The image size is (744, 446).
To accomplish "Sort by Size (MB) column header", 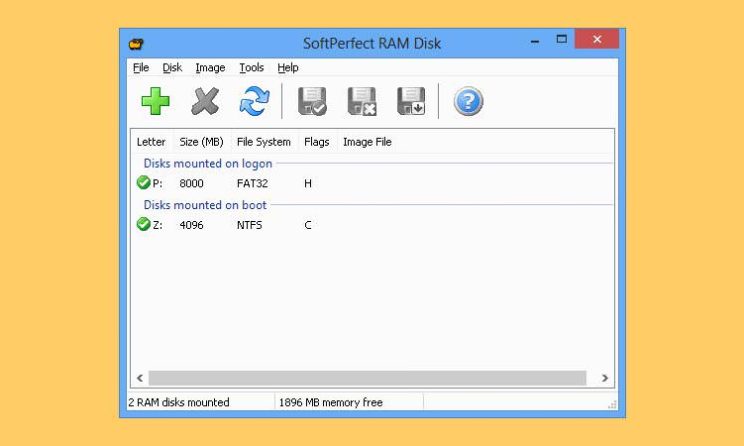I will tap(201, 142).
